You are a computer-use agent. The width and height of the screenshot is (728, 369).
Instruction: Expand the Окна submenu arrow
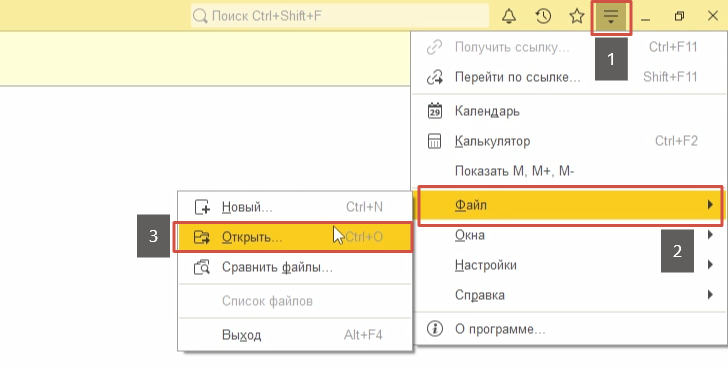pyautogui.click(x=710, y=235)
